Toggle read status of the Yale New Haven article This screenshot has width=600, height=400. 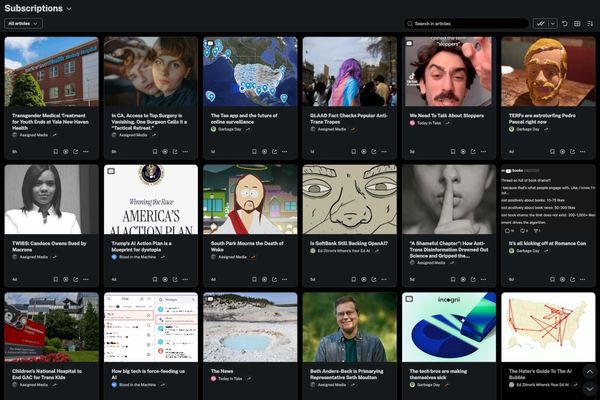point(66,152)
